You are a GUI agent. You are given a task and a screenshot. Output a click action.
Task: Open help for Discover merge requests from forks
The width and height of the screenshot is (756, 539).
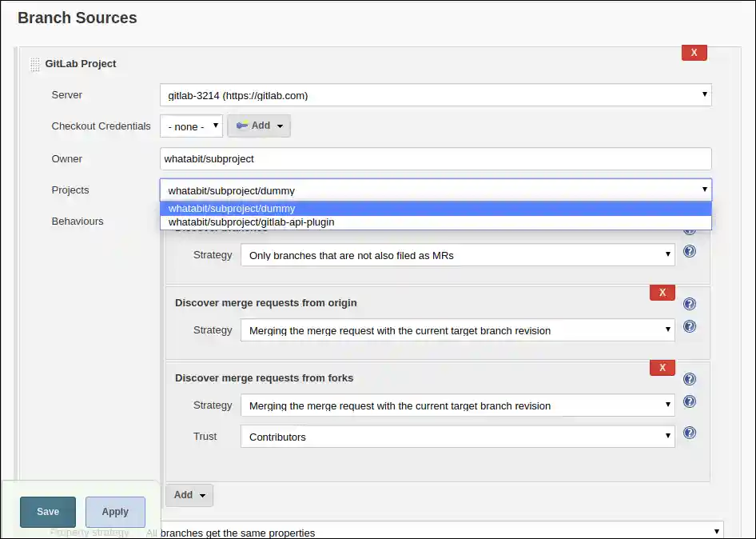click(x=690, y=379)
